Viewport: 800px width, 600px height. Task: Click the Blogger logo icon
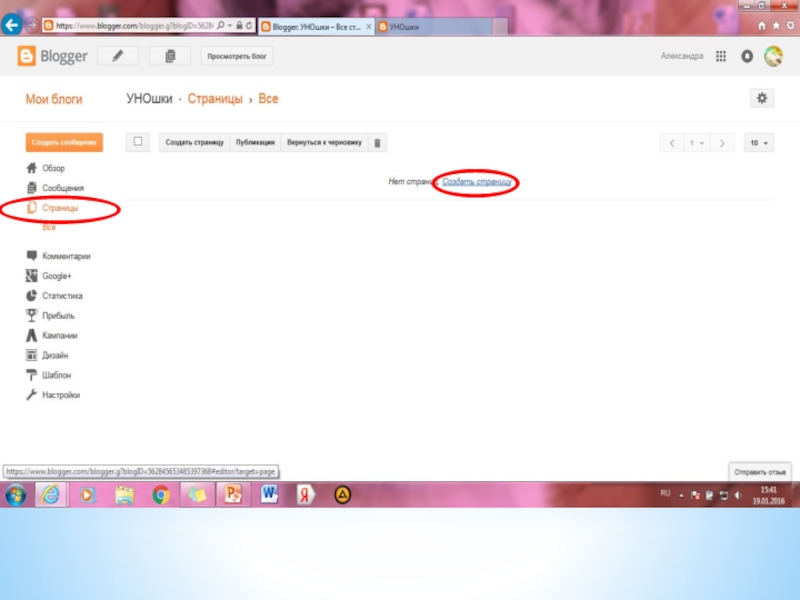point(27,56)
